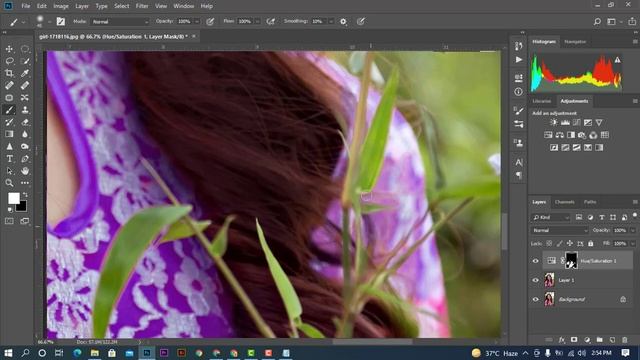Open the Select menu
The height and width of the screenshot is (360, 640).
(x=121, y=6)
